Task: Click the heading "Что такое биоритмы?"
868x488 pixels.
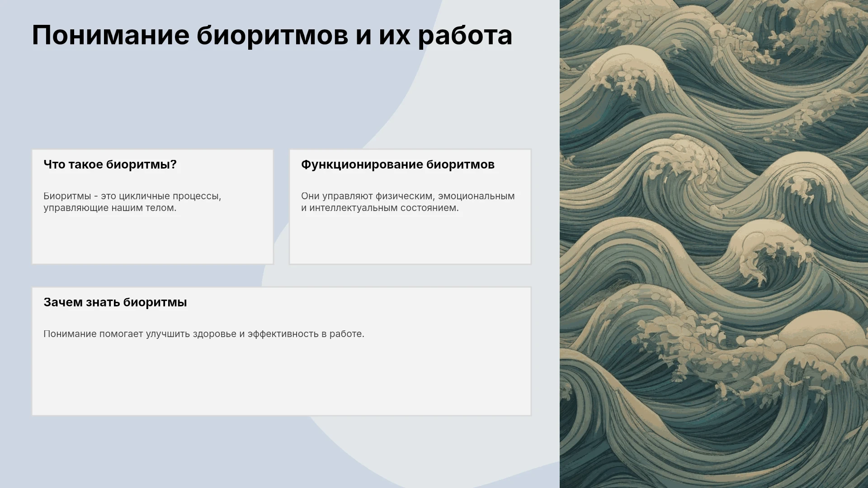Action: [110, 164]
